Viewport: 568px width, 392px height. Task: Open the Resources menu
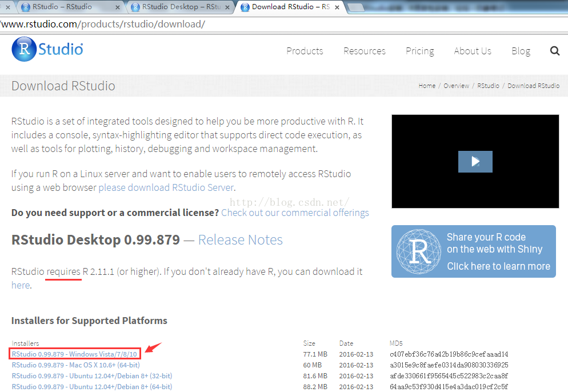pos(365,51)
